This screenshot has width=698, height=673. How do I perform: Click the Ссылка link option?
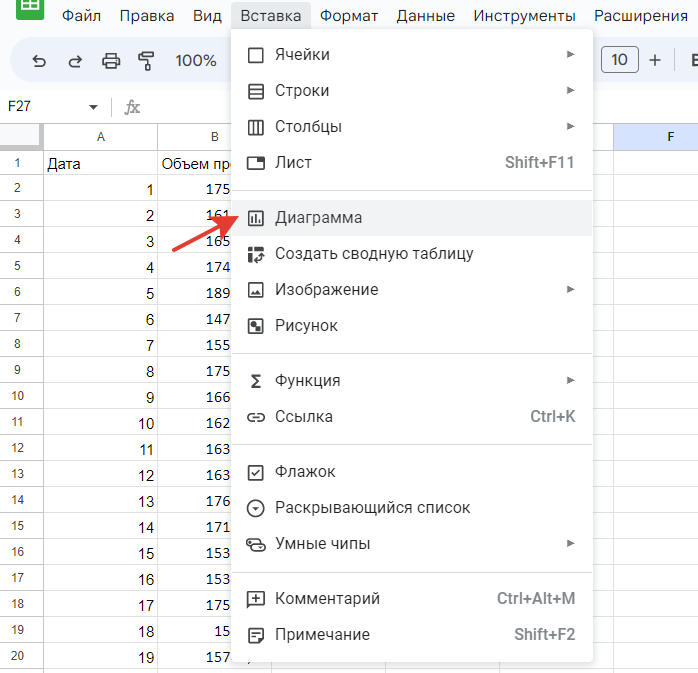[x=303, y=416]
